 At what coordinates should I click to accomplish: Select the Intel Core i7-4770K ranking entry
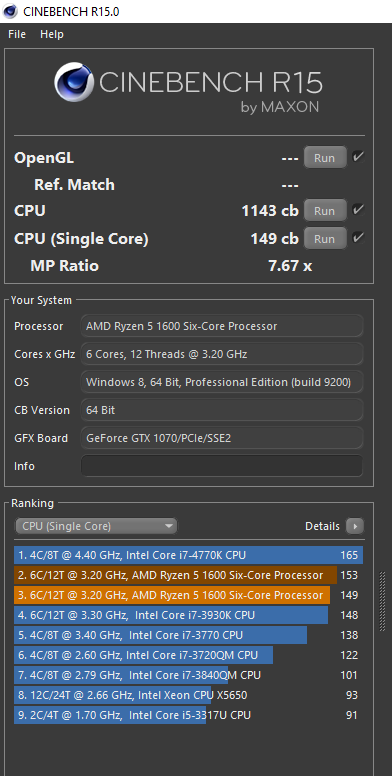click(x=189, y=555)
